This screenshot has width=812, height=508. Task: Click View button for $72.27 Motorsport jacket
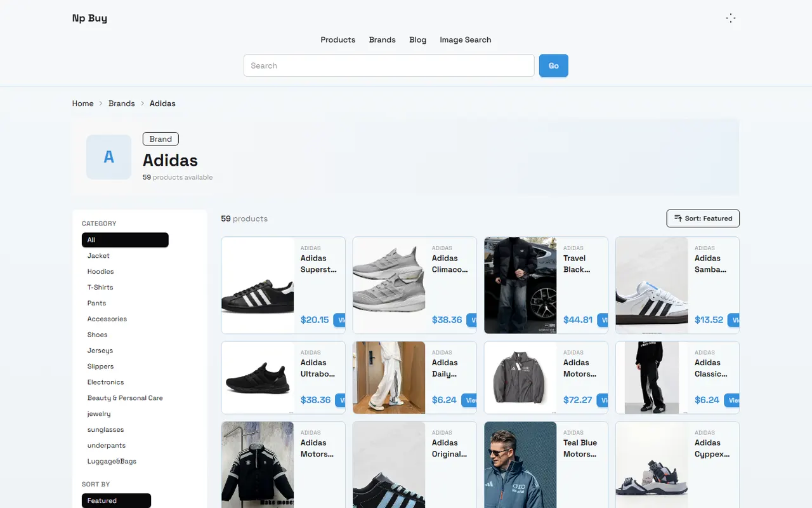(603, 400)
